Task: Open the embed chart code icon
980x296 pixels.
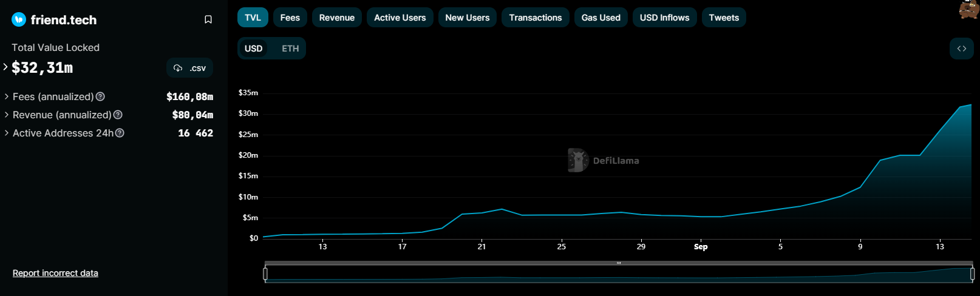Action: pyautogui.click(x=962, y=49)
